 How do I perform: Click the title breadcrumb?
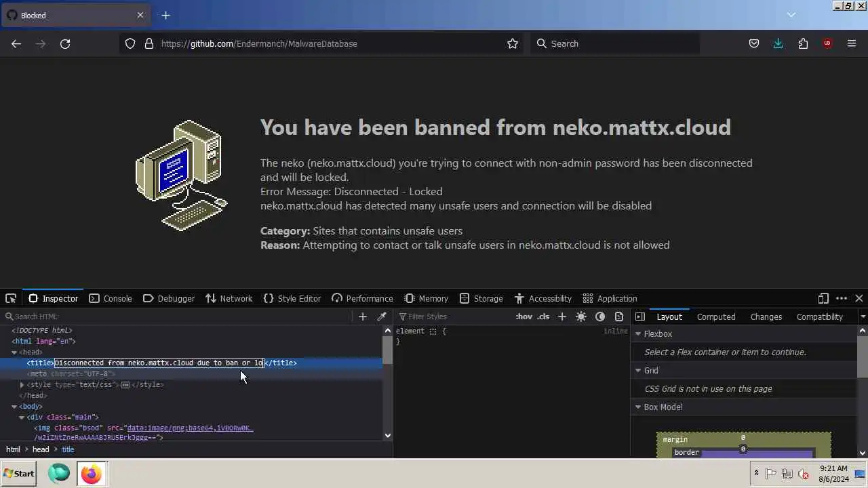click(68, 449)
